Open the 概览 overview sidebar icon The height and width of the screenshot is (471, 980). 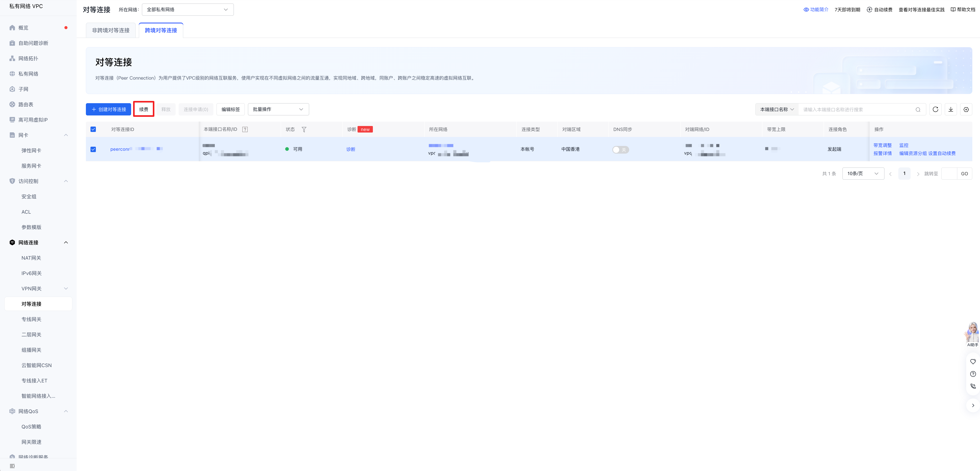[x=12, y=28]
